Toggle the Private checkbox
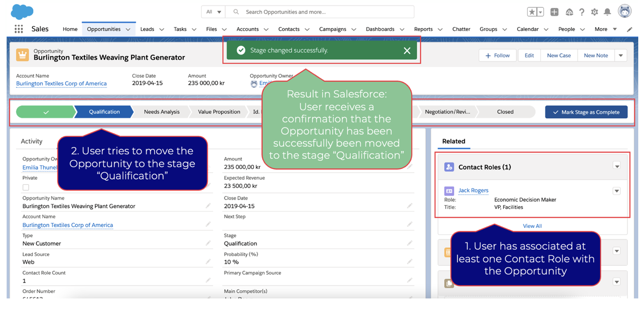 (x=26, y=187)
